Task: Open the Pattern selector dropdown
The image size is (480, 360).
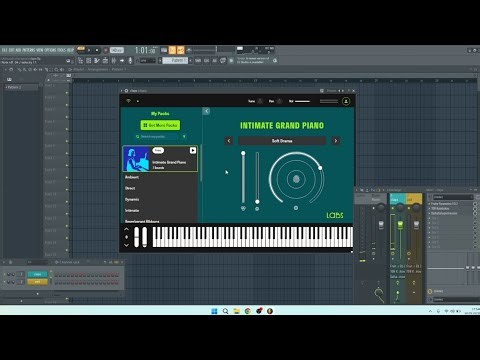Action: click(175, 60)
